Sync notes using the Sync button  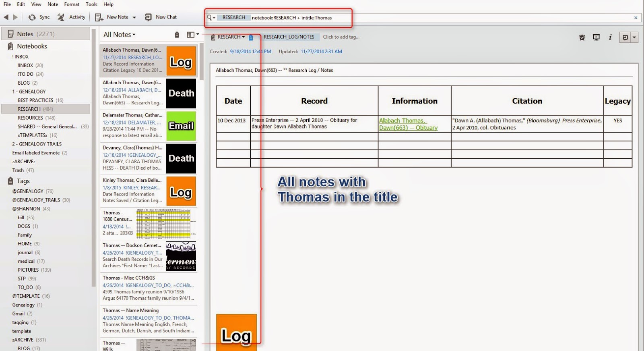[39, 17]
